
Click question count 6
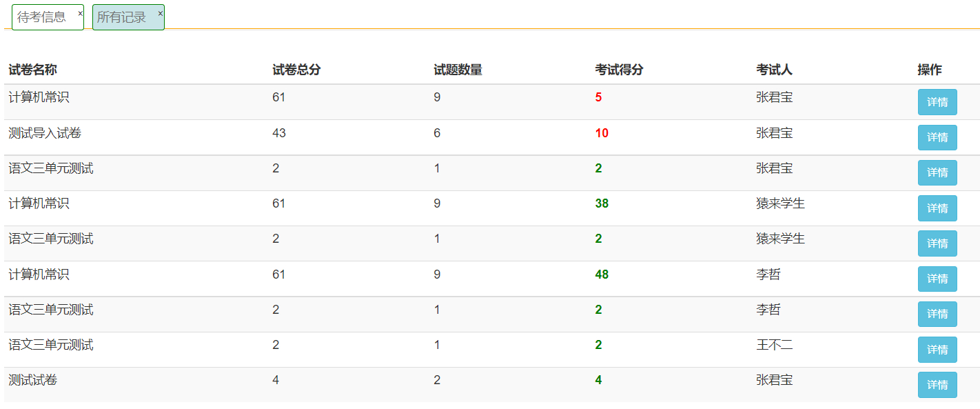[x=437, y=133]
